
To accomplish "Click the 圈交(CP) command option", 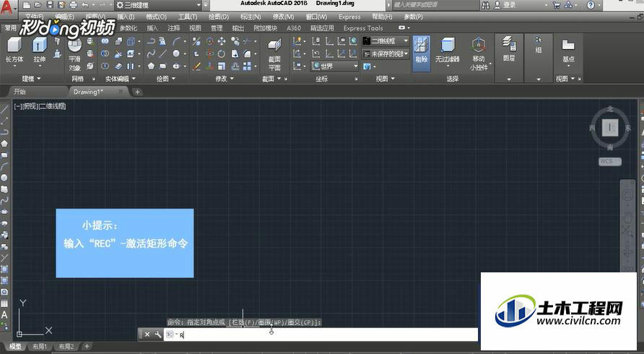I will click(x=300, y=323).
